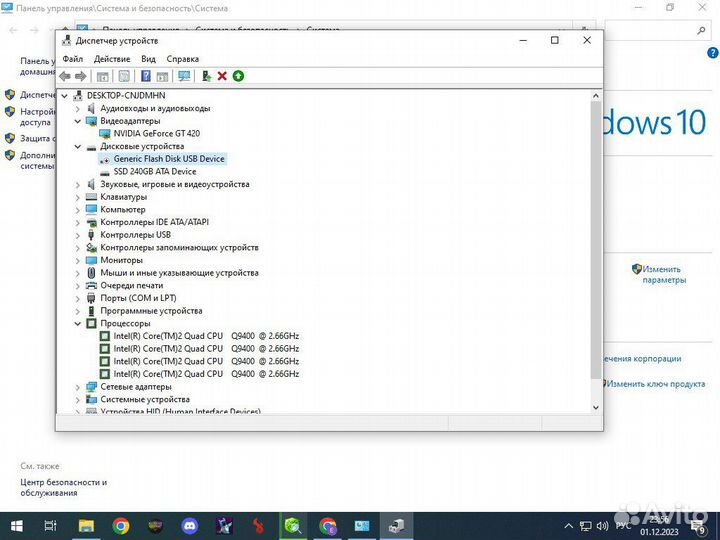
Task: Click the Device Manager taskbar icon
Action: [x=396, y=526]
